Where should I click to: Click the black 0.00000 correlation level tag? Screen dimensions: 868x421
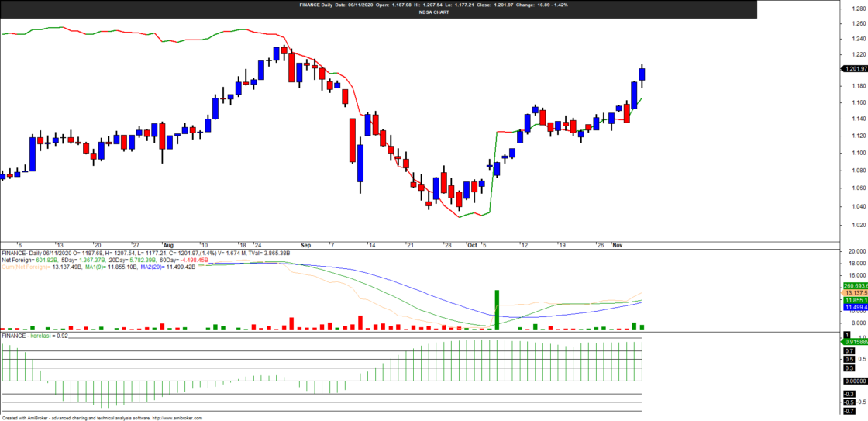[855, 381]
